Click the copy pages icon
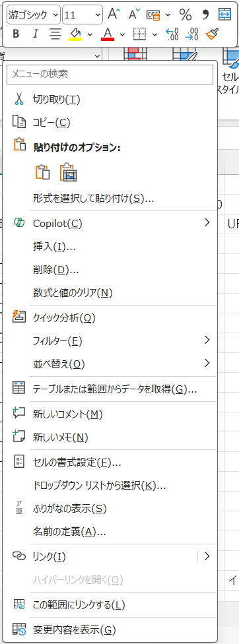This screenshot has height=644, width=239. tap(19, 122)
